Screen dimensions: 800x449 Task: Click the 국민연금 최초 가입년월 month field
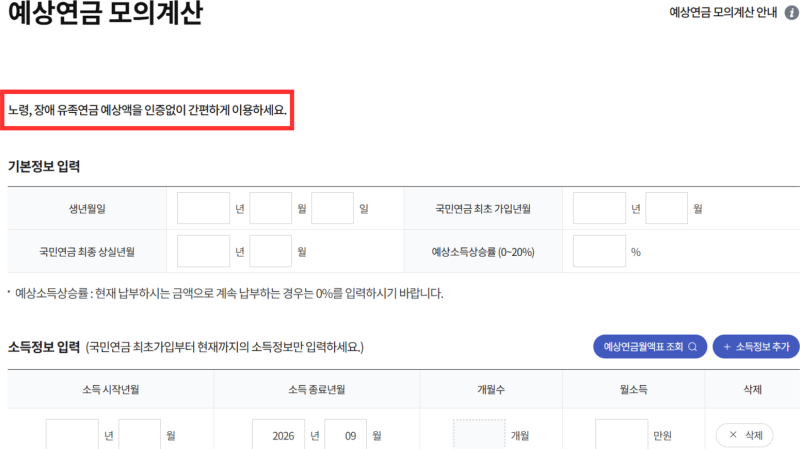coord(666,208)
